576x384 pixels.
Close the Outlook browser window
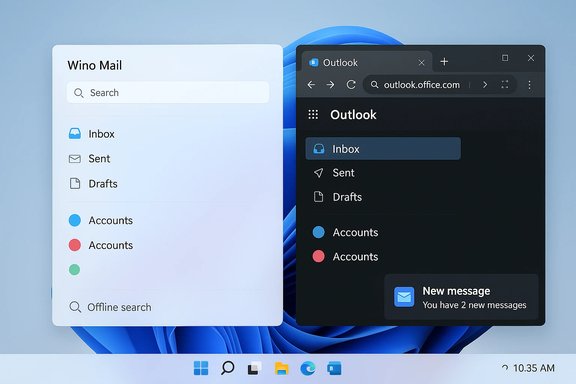click(x=531, y=58)
